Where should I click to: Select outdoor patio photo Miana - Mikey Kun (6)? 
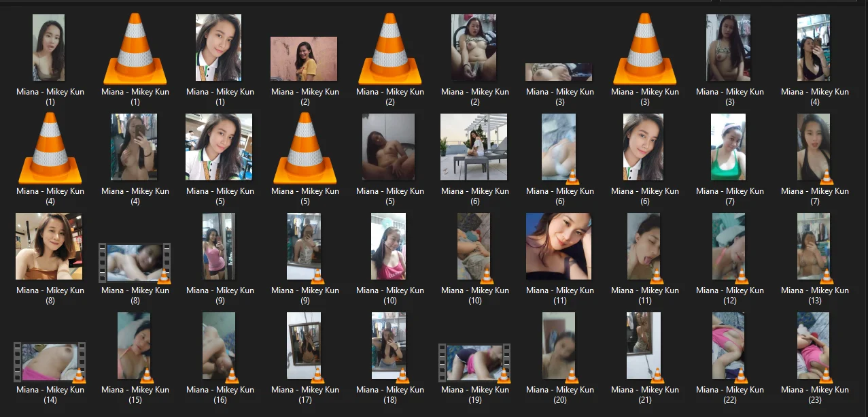tap(474, 146)
